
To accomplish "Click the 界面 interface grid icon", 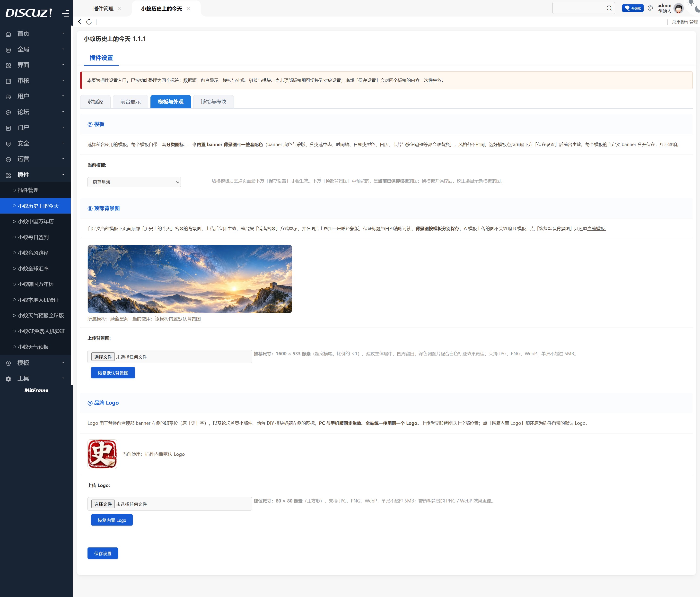I will (9, 65).
